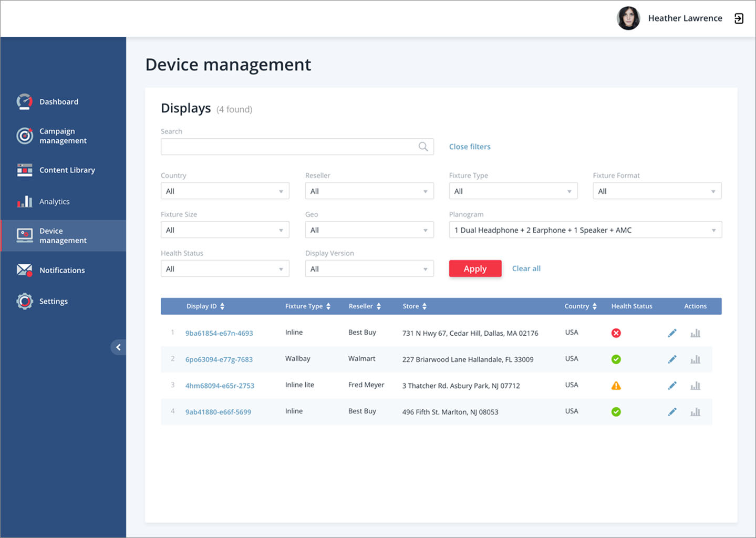Image resolution: width=756 pixels, height=538 pixels.
Task: Open chart icon for Fred Meyer row
Action: pyautogui.click(x=695, y=386)
